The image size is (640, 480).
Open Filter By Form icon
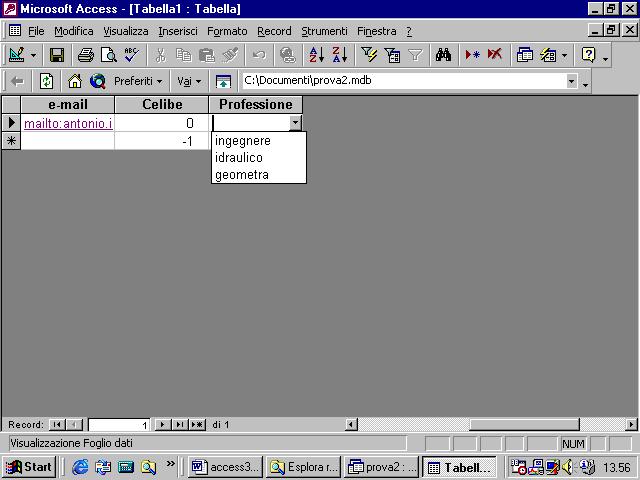(x=392, y=55)
